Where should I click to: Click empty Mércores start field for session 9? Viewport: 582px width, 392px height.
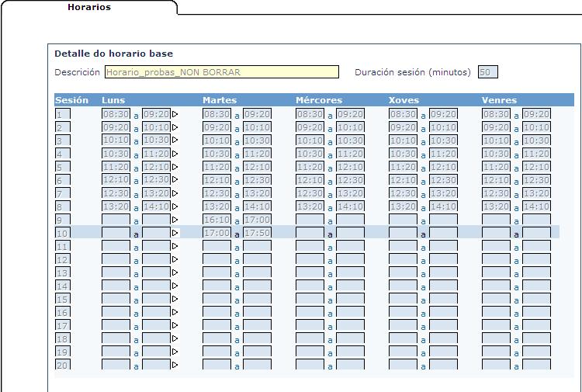point(310,220)
